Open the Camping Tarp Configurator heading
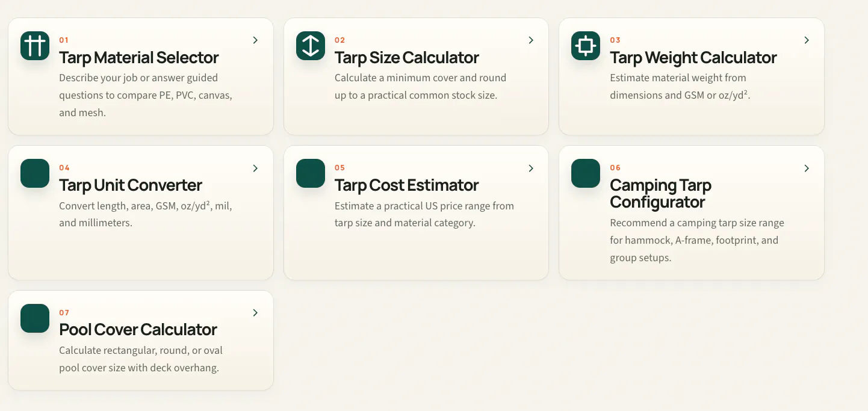 click(661, 194)
